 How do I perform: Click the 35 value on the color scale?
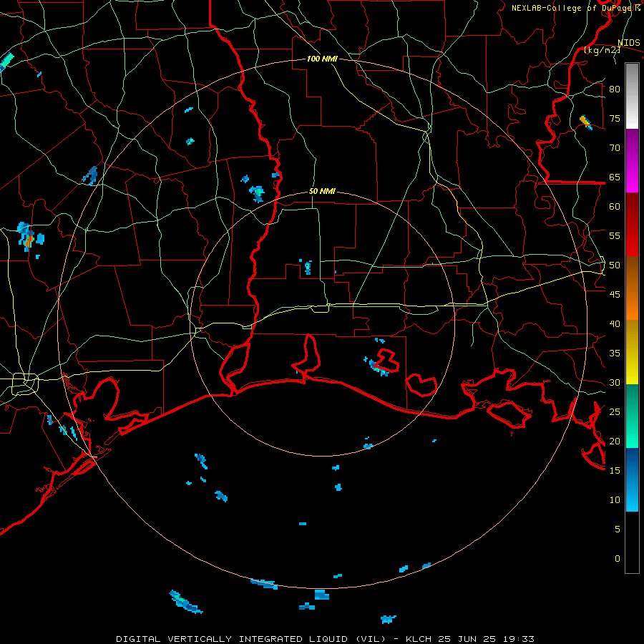click(615, 353)
